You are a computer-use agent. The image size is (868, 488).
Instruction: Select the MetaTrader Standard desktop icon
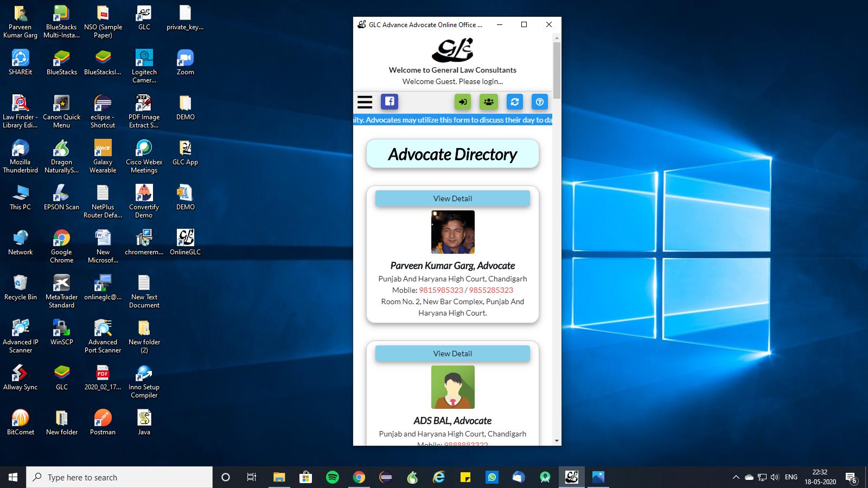[x=61, y=291]
